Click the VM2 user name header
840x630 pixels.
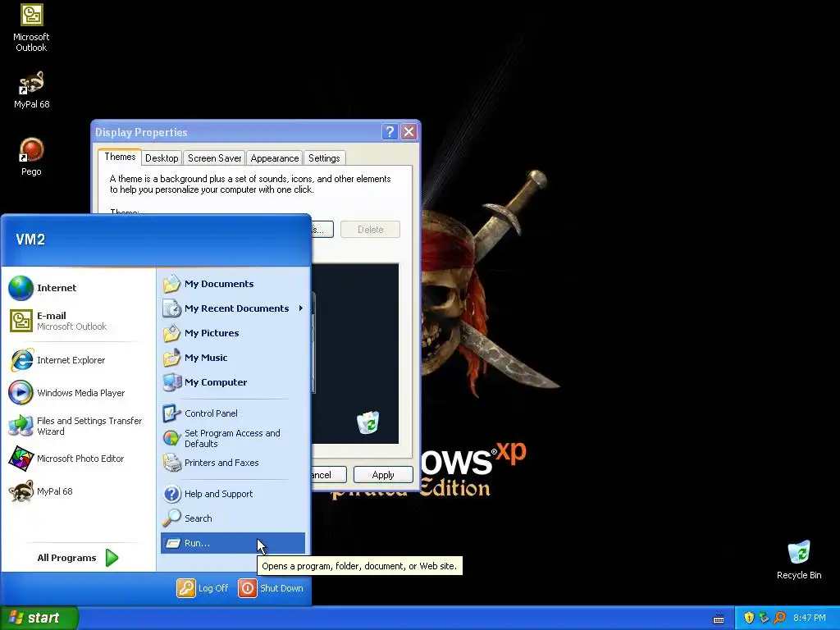[x=30, y=240]
